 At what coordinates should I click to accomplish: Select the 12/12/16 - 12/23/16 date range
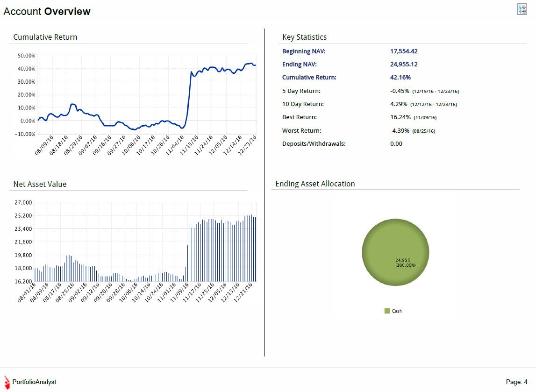(x=434, y=104)
